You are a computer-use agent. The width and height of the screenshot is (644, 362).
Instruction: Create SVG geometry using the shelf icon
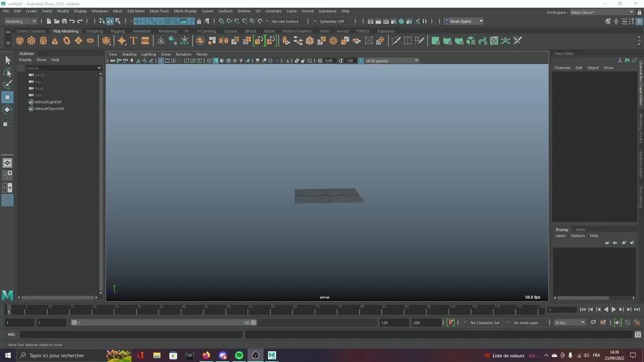pyautogui.click(x=145, y=41)
